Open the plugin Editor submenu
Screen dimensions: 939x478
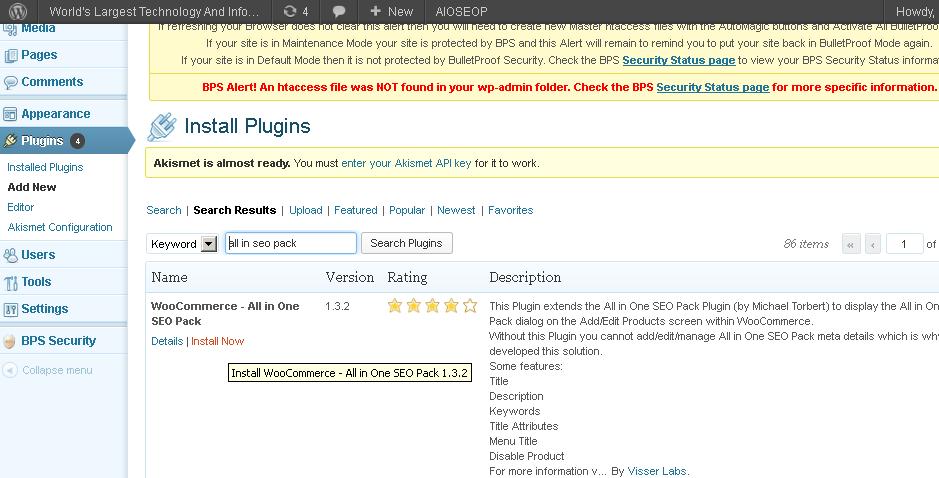point(20,207)
